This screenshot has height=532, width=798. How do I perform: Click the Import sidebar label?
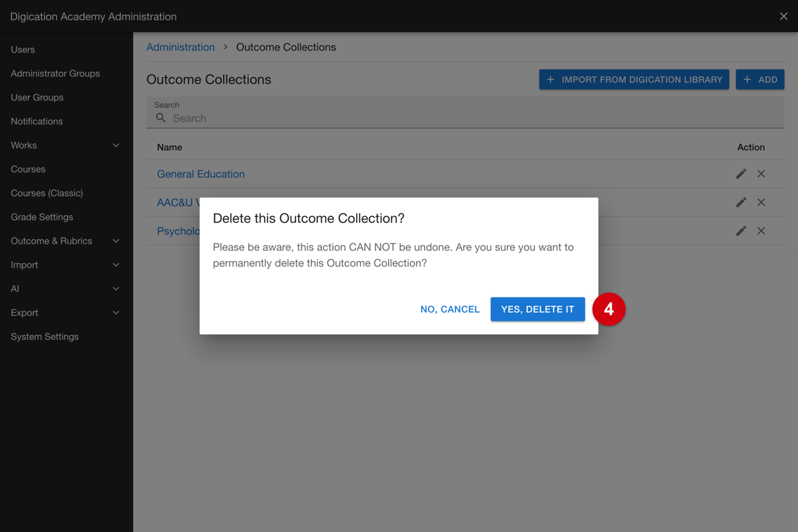click(25, 265)
